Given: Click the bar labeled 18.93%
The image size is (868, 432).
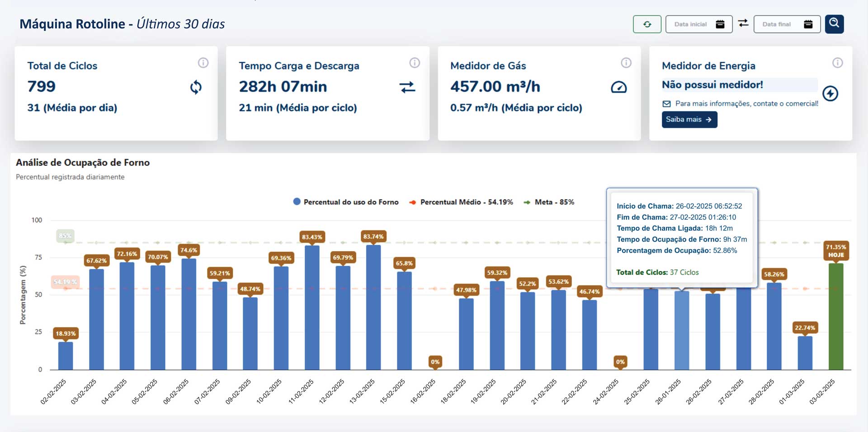Looking at the screenshot, I should 66,356.
